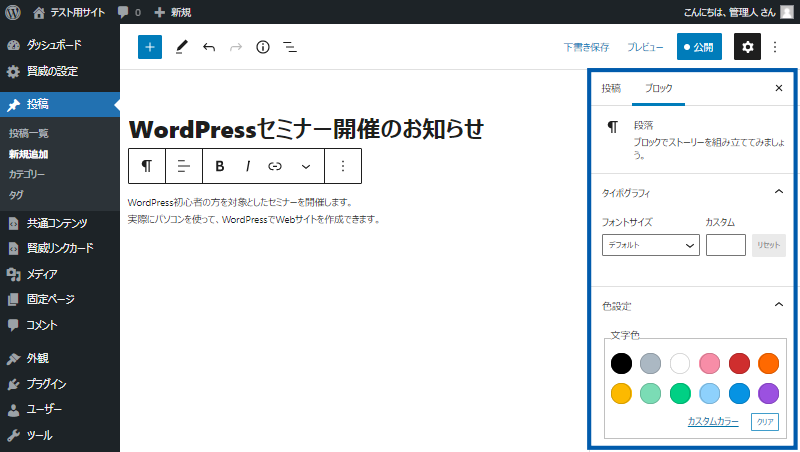The width and height of the screenshot is (800, 452).
Task: Click the プレビュー button
Action: pos(645,47)
